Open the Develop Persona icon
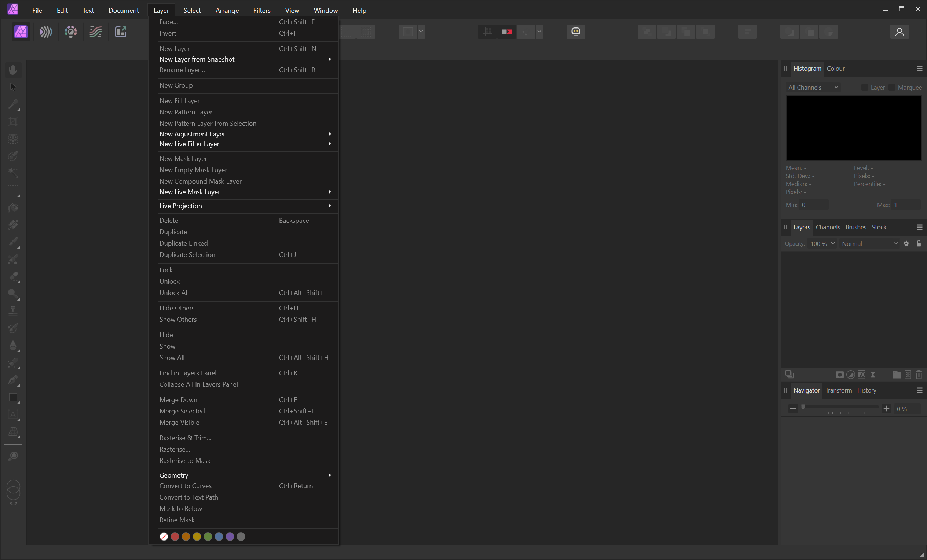Viewport: 927px width, 560px height. pyautogui.click(x=71, y=32)
